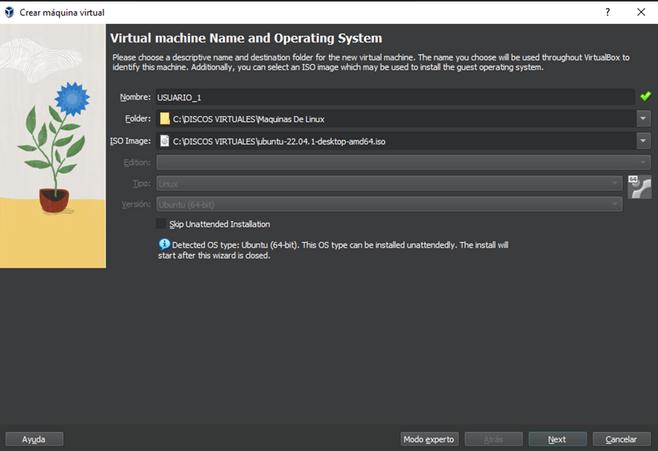This screenshot has height=451, width=658.
Task: Click the Cancelar button
Action: [621, 439]
